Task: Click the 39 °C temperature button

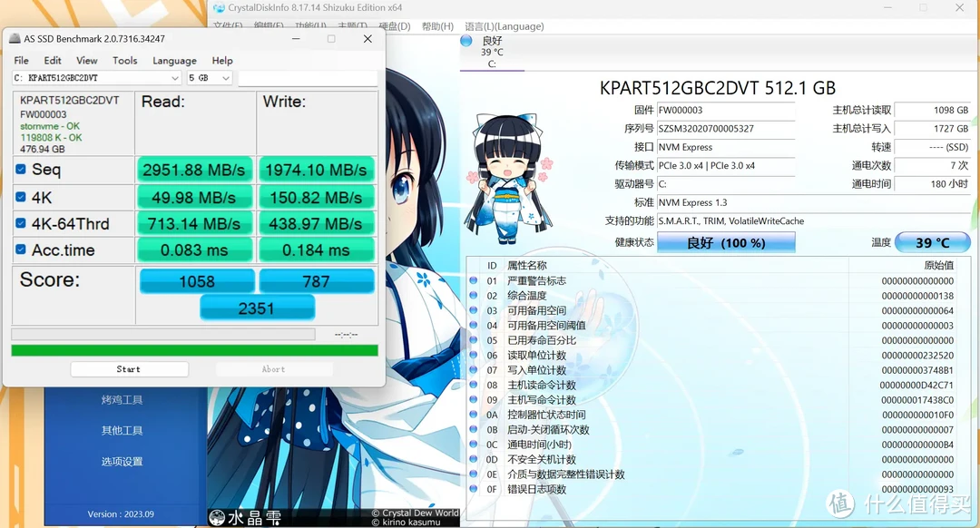Action: (x=933, y=242)
